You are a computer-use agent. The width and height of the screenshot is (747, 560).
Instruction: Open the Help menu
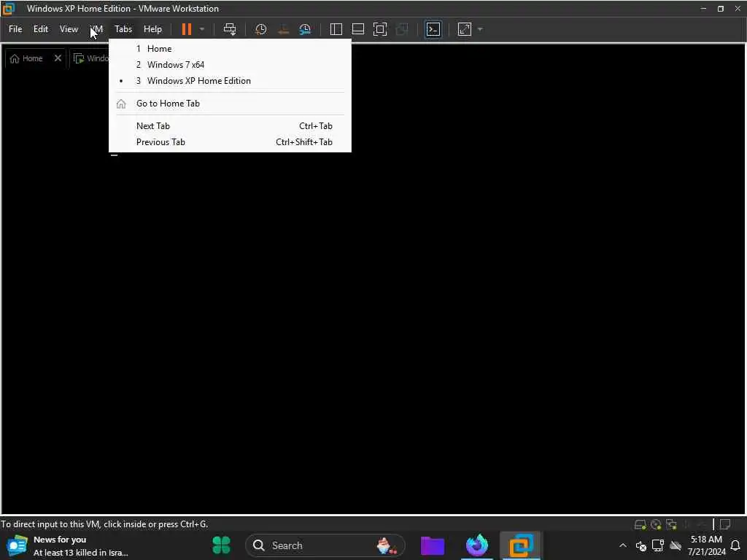pyautogui.click(x=152, y=29)
